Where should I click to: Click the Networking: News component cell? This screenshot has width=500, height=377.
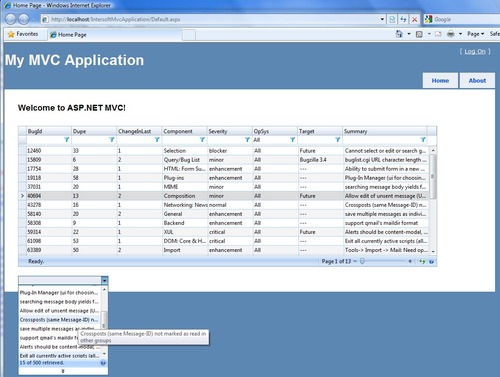(x=185, y=205)
